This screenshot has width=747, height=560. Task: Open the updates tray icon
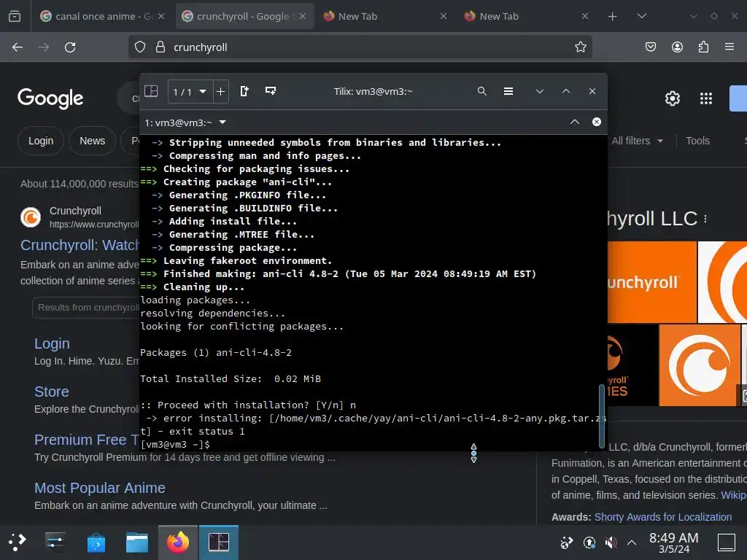[x=589, y=542]
